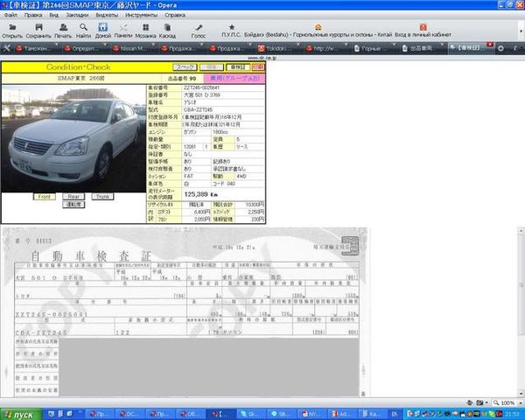The height and width of the screenshot is (420, 525).
Task: Click the red 印刷 button in header
Action: click(x=258, y=67)
